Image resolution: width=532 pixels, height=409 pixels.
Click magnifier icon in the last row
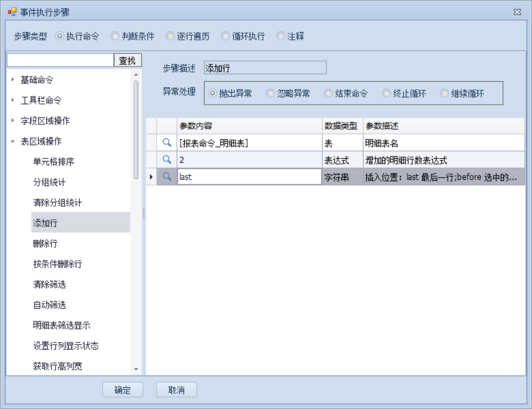tap(168, 177)
